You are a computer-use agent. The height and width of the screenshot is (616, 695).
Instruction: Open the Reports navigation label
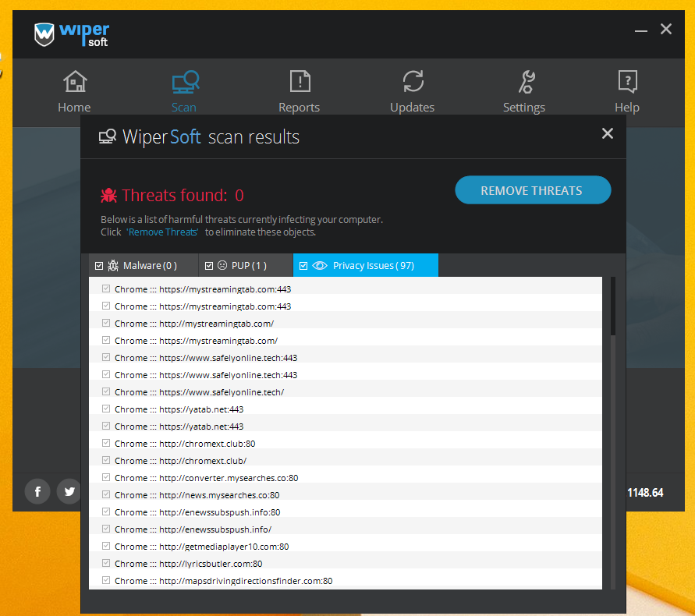point(300,108)
